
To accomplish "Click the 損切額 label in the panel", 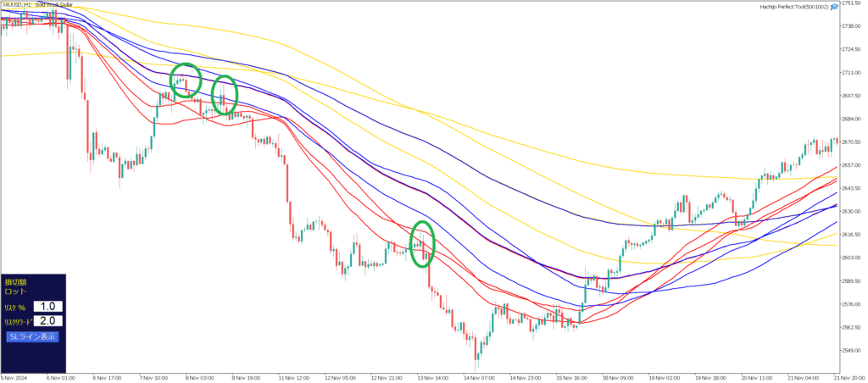I will pyautogui.click(x=16, y=280).
